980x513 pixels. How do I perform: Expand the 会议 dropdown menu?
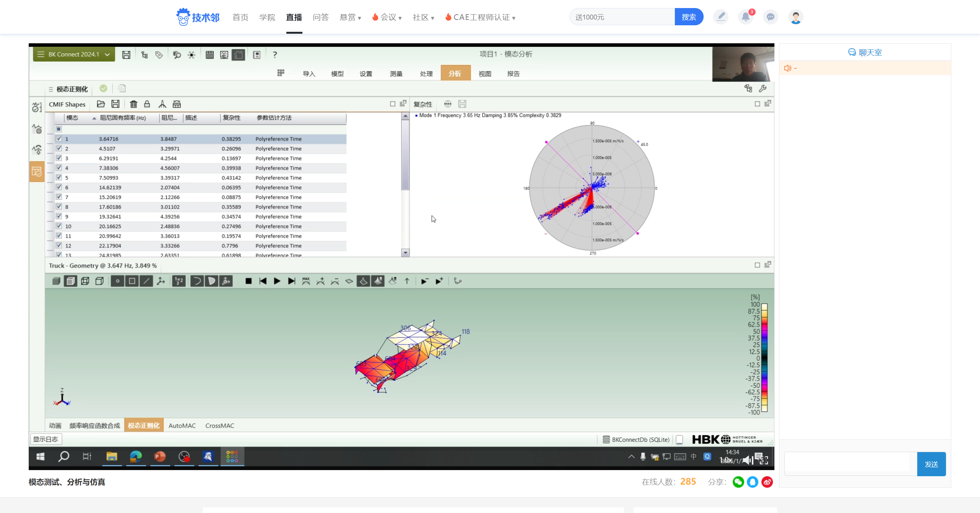pos(387,17)
